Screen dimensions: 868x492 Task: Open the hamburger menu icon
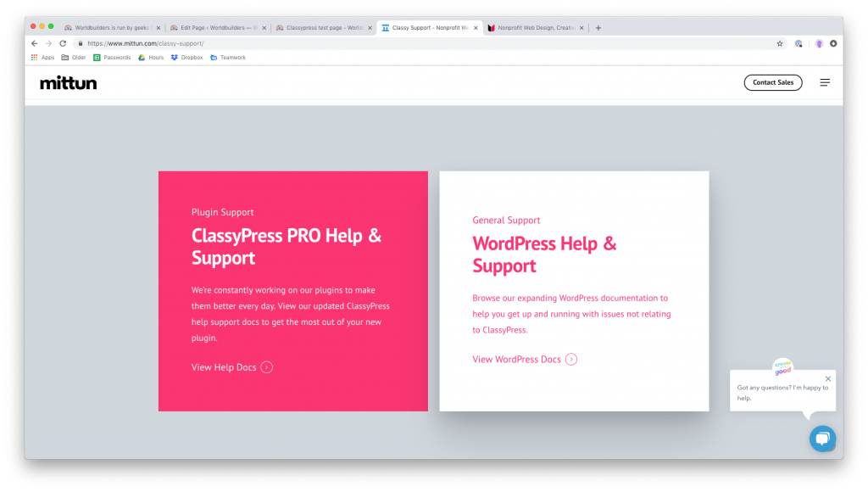[x=824, y=82]
